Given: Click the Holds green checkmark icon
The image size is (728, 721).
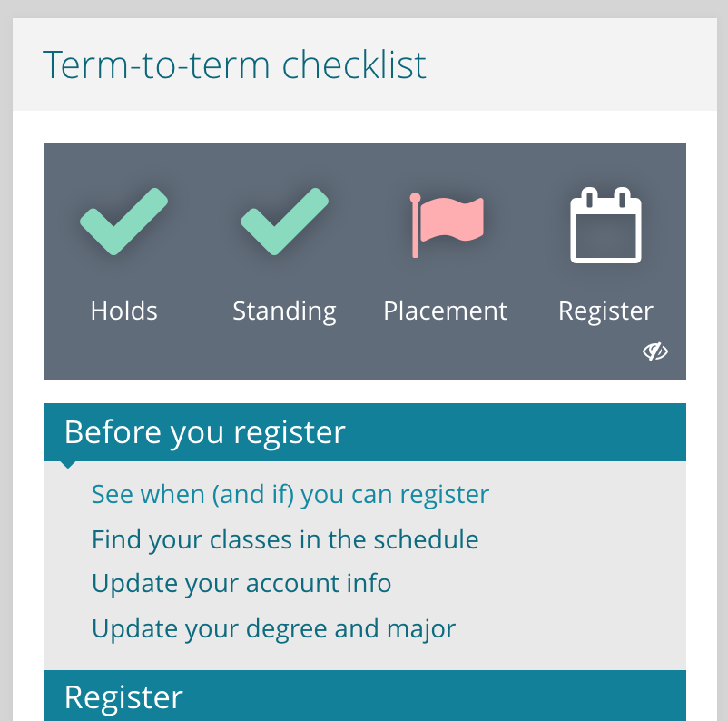Looking at the screenshot, I should [123, 222].
